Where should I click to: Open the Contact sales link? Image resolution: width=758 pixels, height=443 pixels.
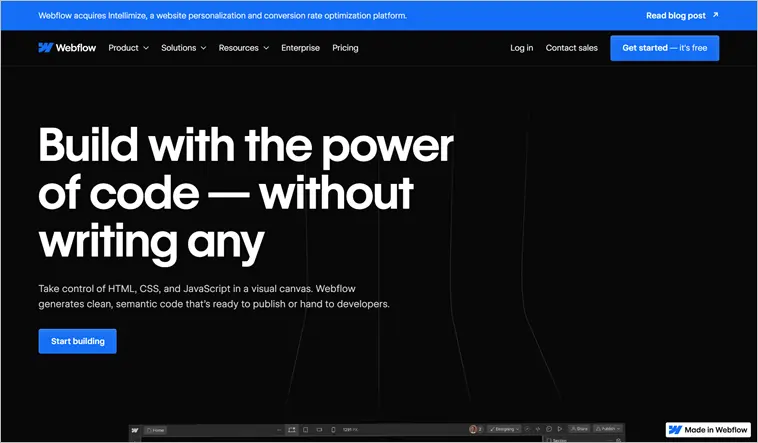[571, 48]
